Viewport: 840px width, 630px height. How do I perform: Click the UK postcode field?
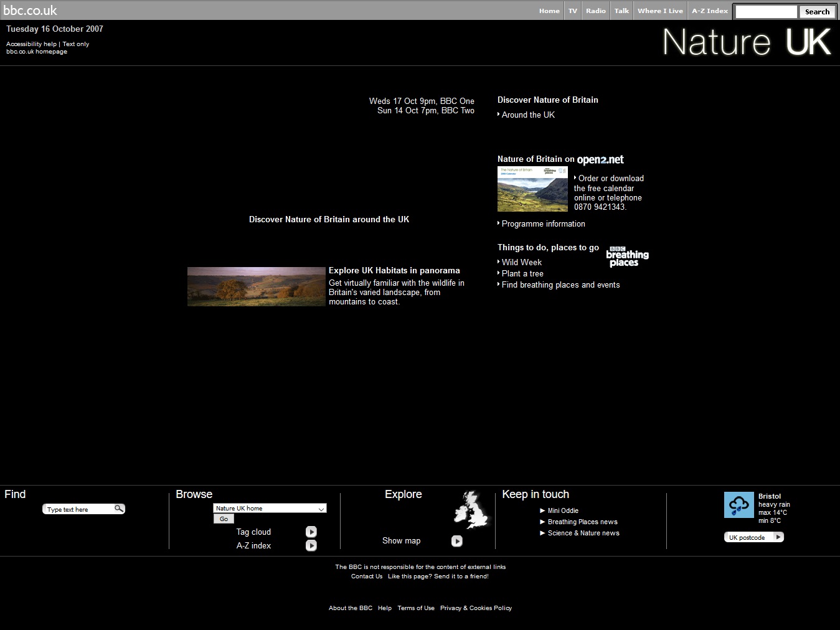tap(749, 537)
